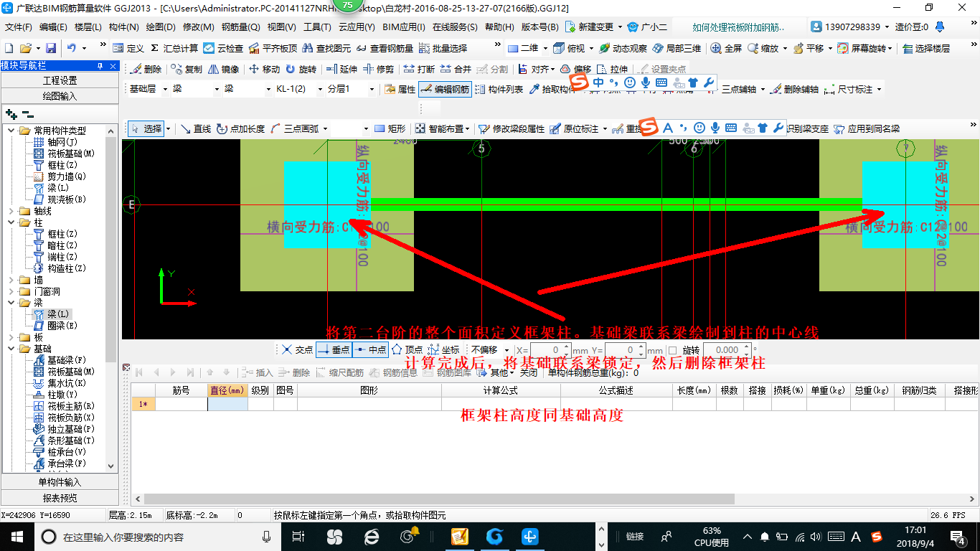This screenshot has height=551, width=980.
Task: Open the 工具(T) menu
Action: click(317, 27)
